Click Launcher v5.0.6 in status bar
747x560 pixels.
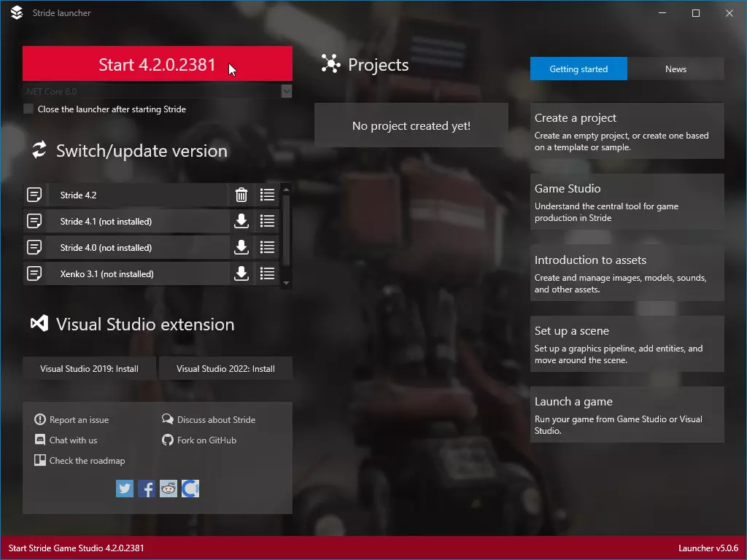[x=708, y=548]
